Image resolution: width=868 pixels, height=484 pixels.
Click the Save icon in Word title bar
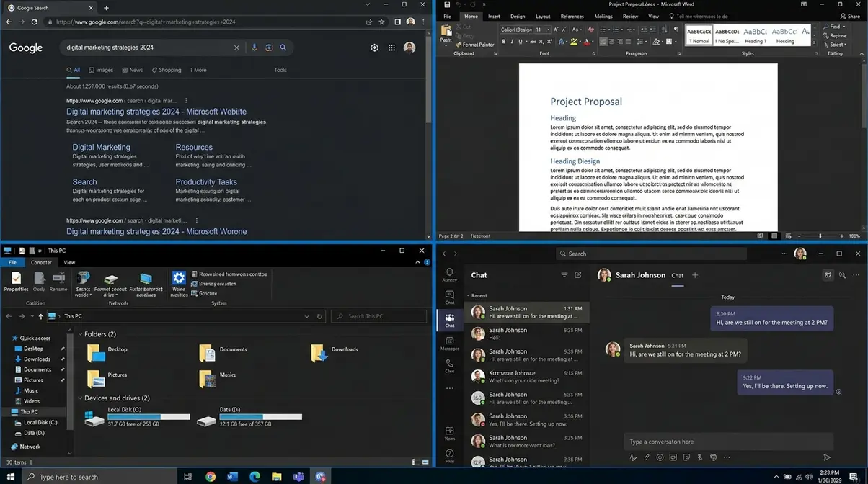(x=447, y=4)
